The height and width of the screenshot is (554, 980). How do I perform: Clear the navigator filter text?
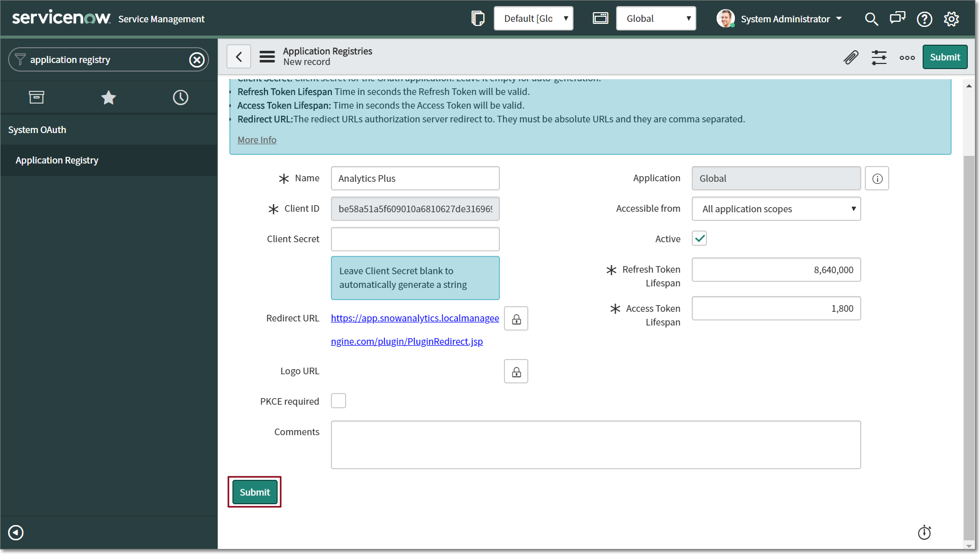point(197,60)
